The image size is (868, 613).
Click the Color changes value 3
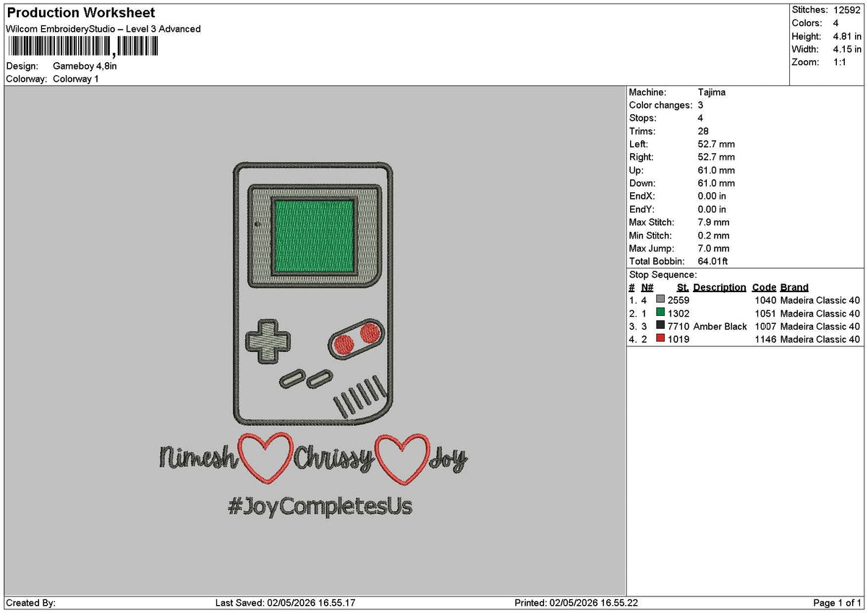[701, 106]
